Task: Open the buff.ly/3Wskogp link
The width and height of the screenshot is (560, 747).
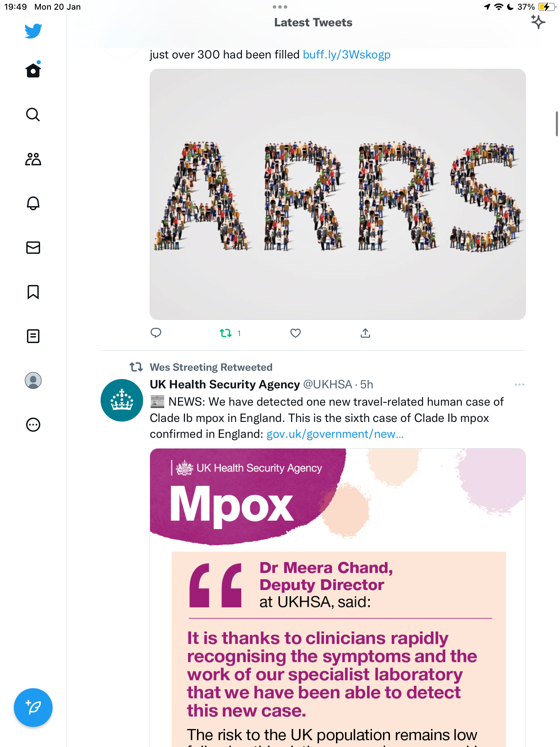Action: [347, 55]
